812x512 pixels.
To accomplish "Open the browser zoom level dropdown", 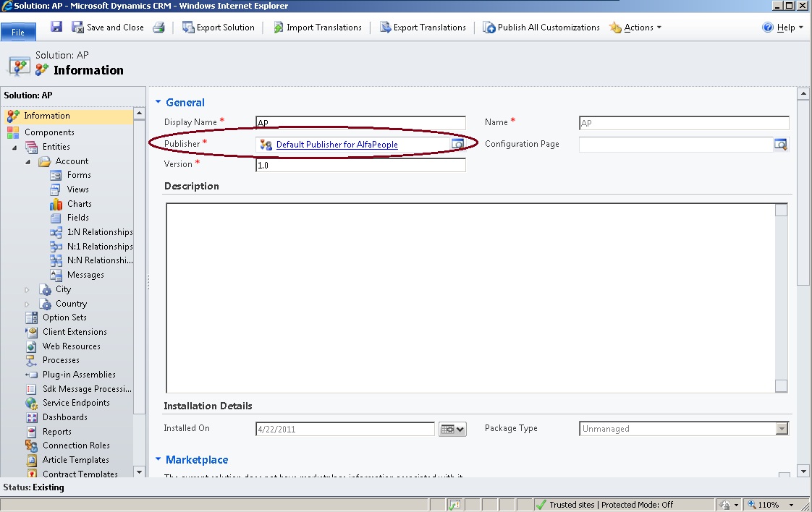I will (791, 505).
